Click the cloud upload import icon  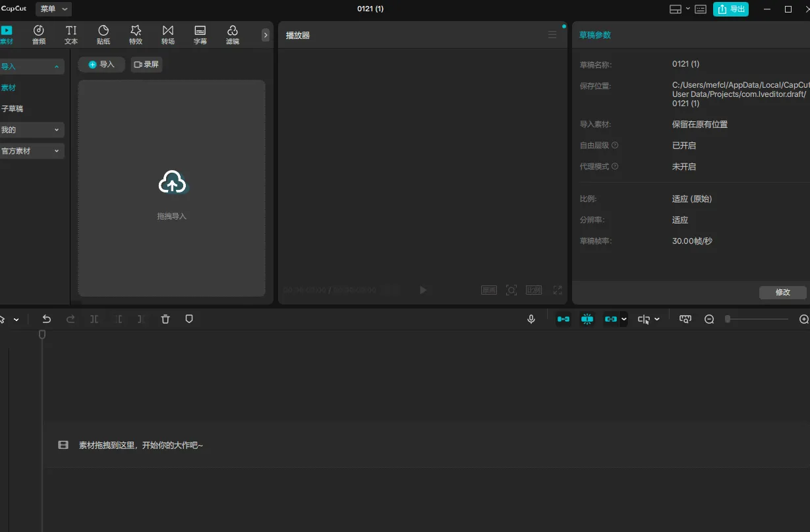172,182
